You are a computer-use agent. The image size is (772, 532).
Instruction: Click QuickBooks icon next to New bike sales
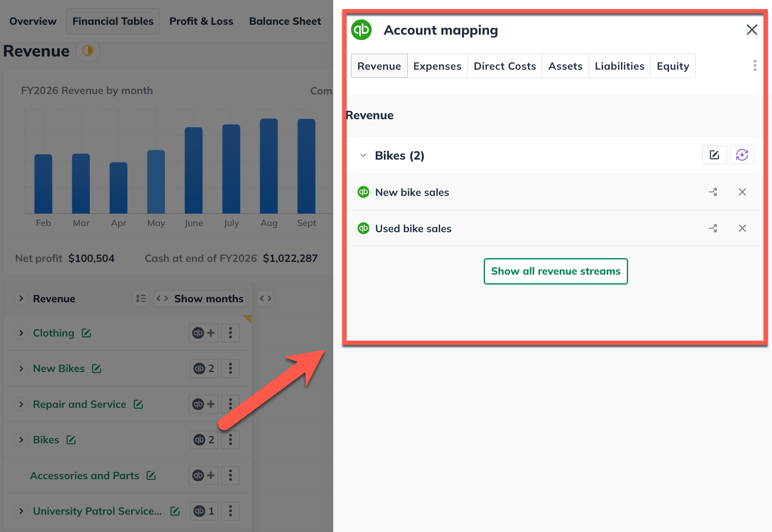click(x=363, y=192)
